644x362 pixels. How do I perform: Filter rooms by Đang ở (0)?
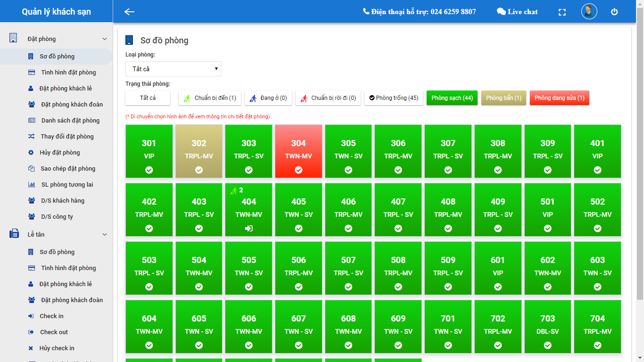click(268, 98)
